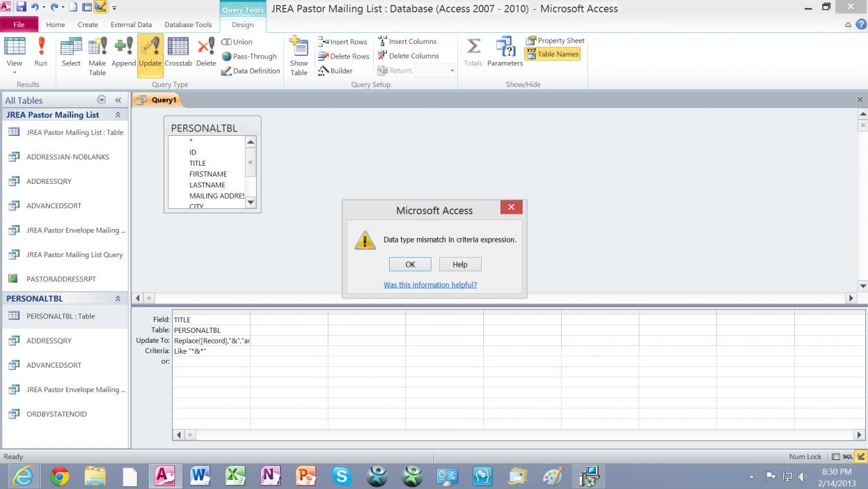Click the Update To cell with Replace expression
Viewport: 868px width, 489px height.
tap(211, 341)
